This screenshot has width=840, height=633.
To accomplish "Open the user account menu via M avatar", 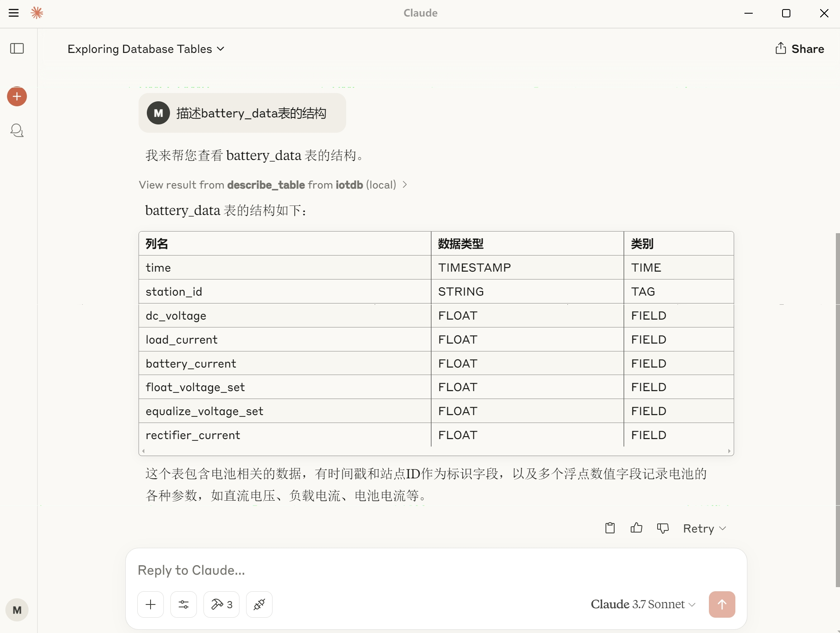I will (17, 610).
